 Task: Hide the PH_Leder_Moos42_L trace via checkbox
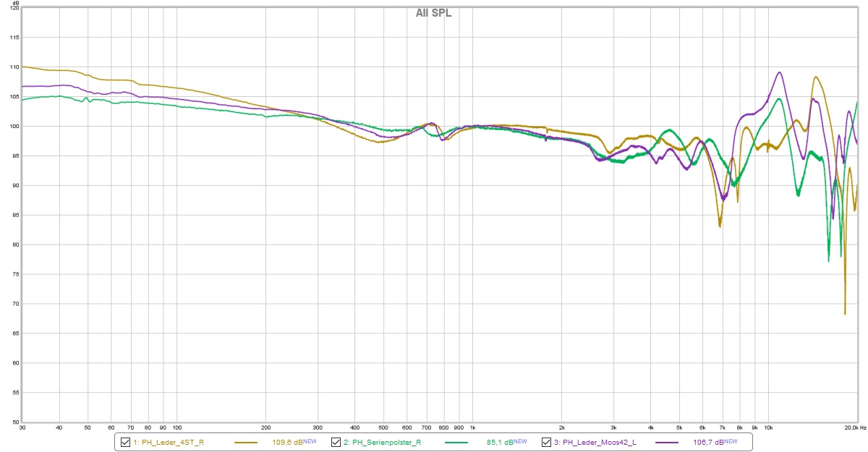546,442
